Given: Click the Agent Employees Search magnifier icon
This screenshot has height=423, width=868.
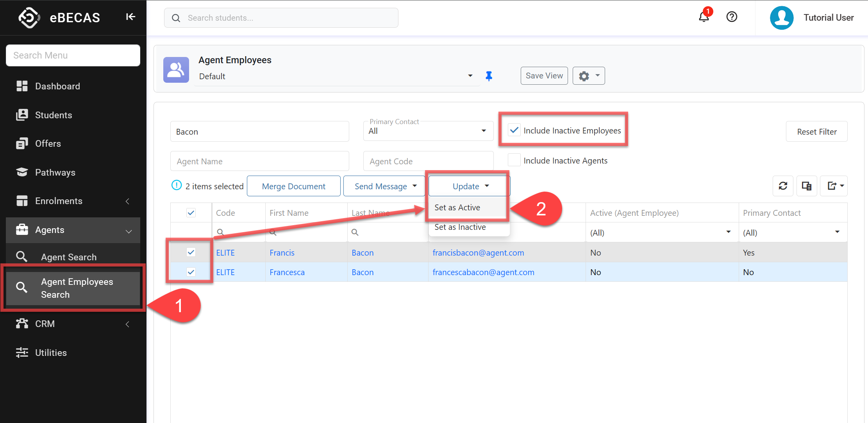Looking at the screenshot, I should point(21,288).
